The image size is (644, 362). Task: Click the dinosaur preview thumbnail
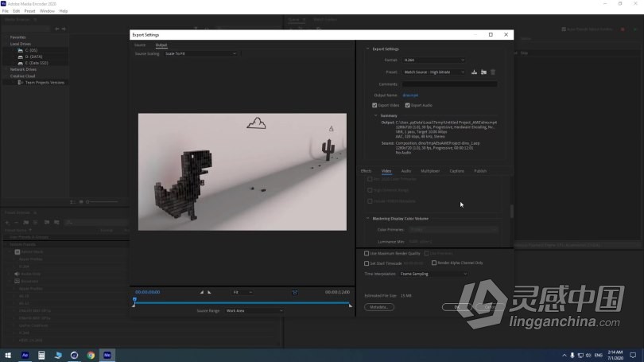tap(242, 172)
